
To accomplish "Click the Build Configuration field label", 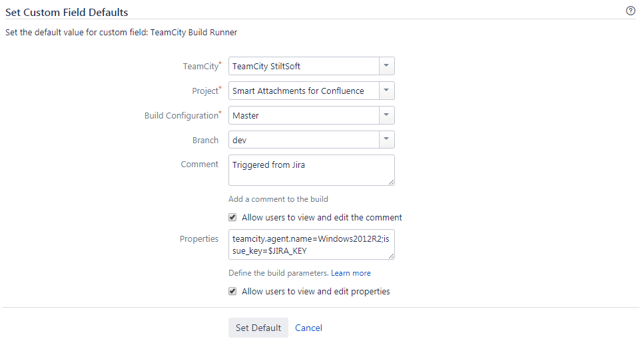I will (181, 115).
